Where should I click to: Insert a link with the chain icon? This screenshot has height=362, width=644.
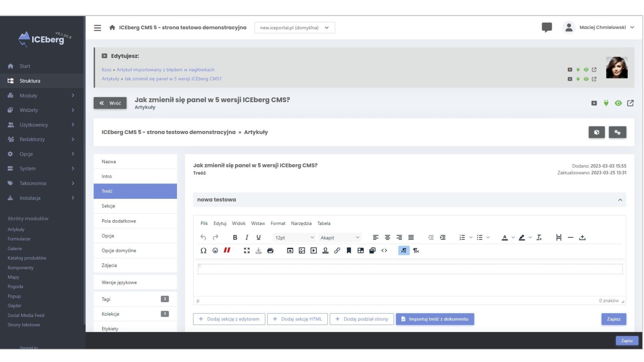(337, 250)
